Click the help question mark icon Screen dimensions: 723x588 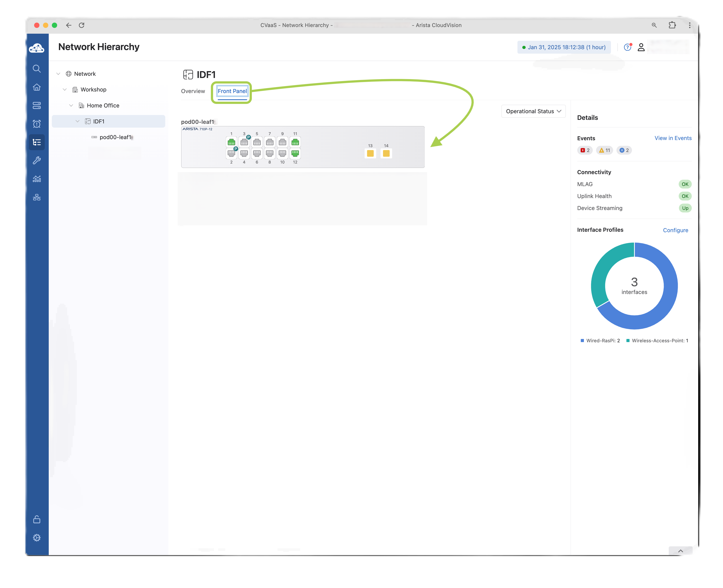click(x=627, y=47)
